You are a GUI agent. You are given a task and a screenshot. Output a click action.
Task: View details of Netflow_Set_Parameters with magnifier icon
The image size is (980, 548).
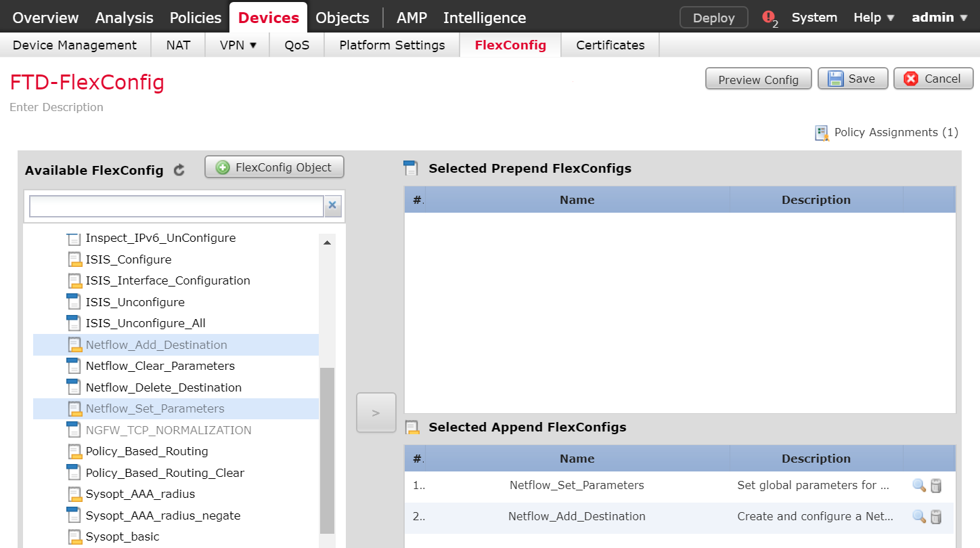coord(918,485)
